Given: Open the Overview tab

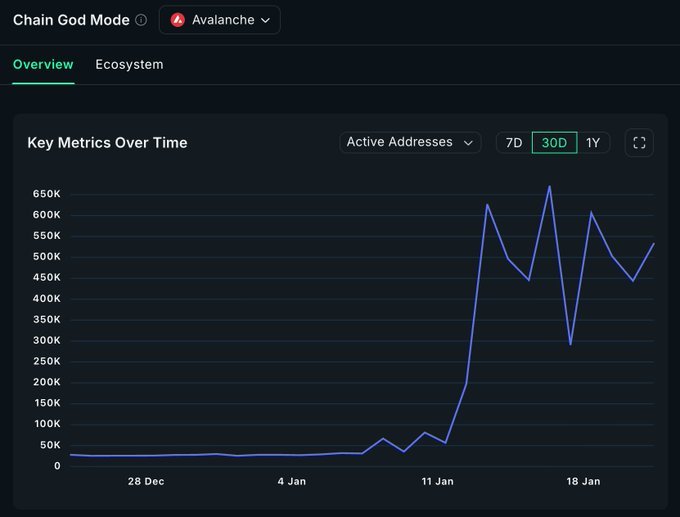Looking at the screenshot, I should pyautogui.click(x=43, y=65).
